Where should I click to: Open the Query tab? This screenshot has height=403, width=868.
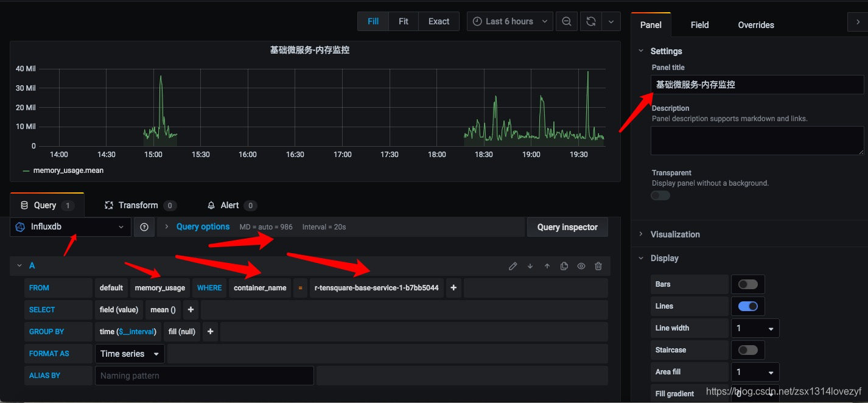click(x=47, y=205)
